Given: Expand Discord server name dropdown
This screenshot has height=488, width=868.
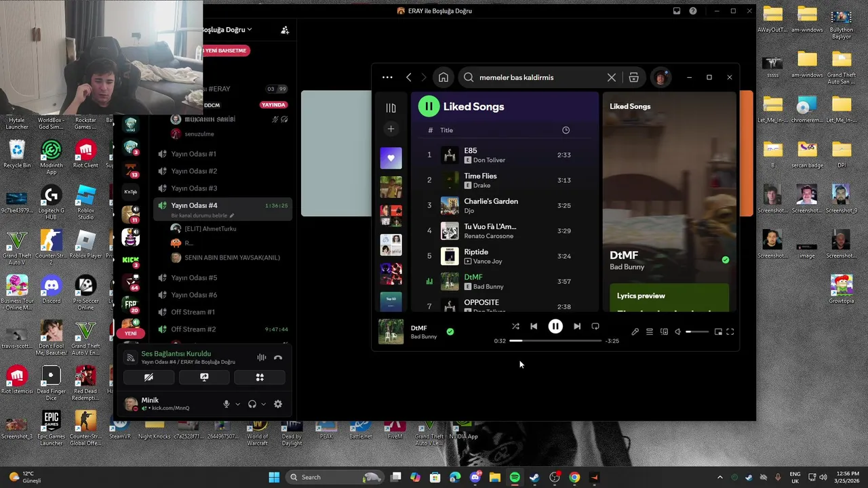Looking at the screenshot, I should 226,30.
